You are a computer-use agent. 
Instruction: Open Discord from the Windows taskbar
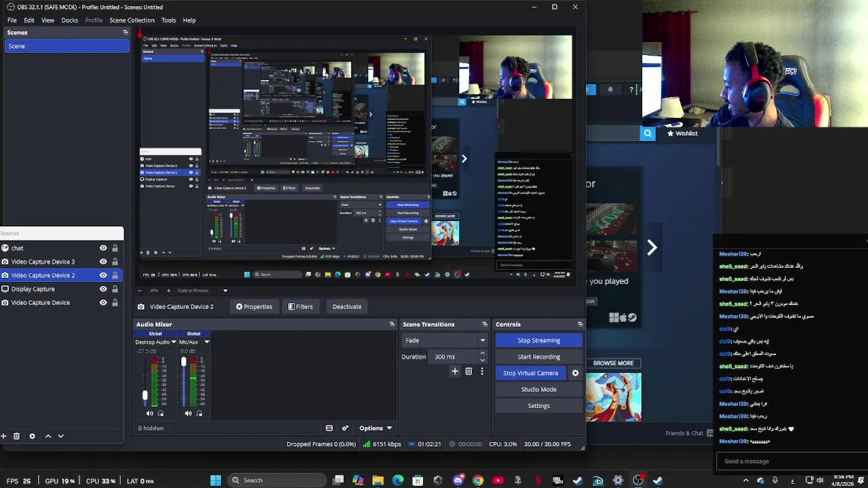point(458,481)
